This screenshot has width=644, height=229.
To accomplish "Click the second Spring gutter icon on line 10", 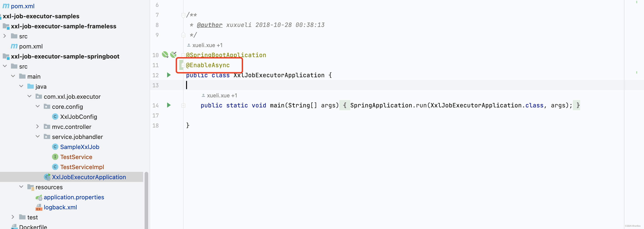I will [173, 54].
